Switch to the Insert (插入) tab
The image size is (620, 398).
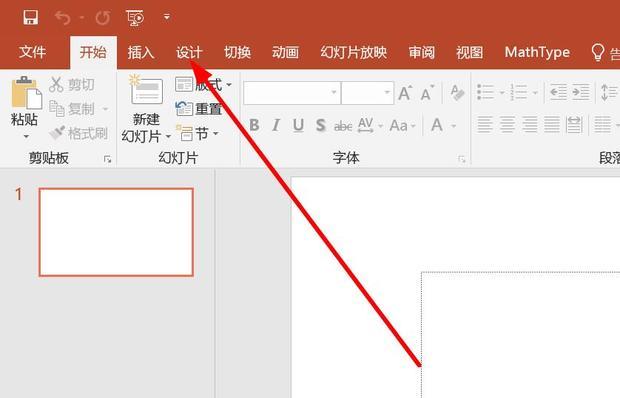(141, 53)
